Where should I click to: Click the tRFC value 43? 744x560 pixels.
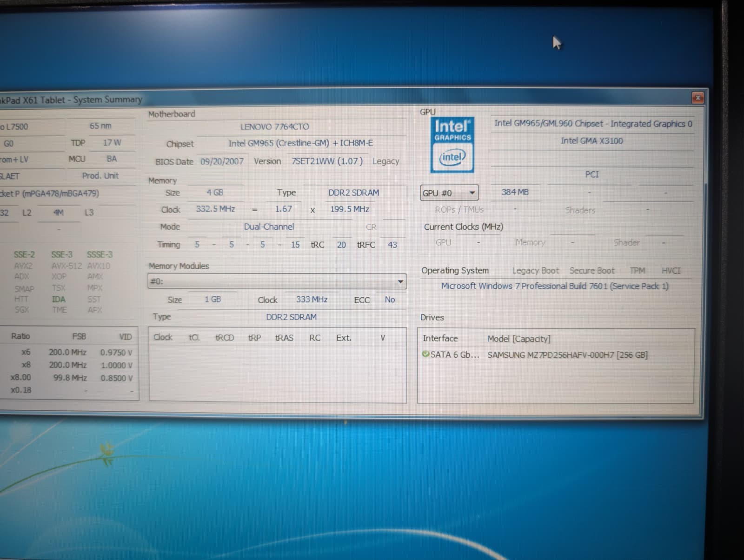[x=392, y=245]
